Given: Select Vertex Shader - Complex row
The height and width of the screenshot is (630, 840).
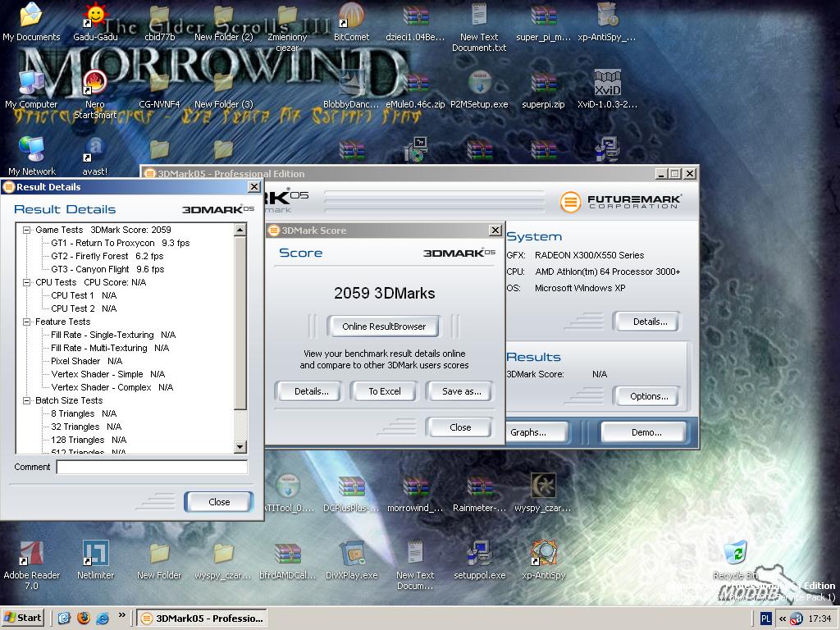Looking at the screenshot, I should pyautogui.click(x=112, y=387).
